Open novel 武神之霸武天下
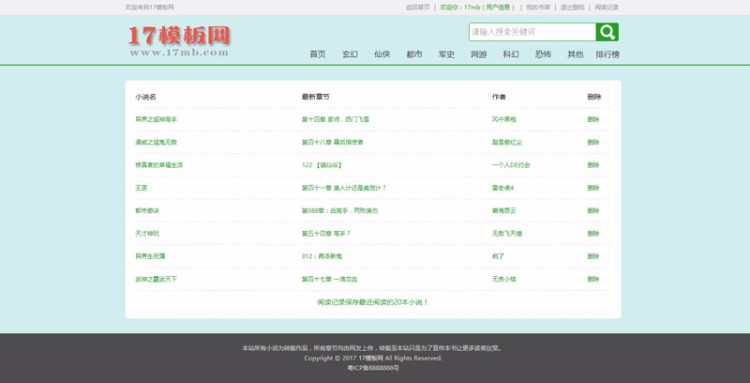This screenshot has height=383, width=750. pos(156,279)
